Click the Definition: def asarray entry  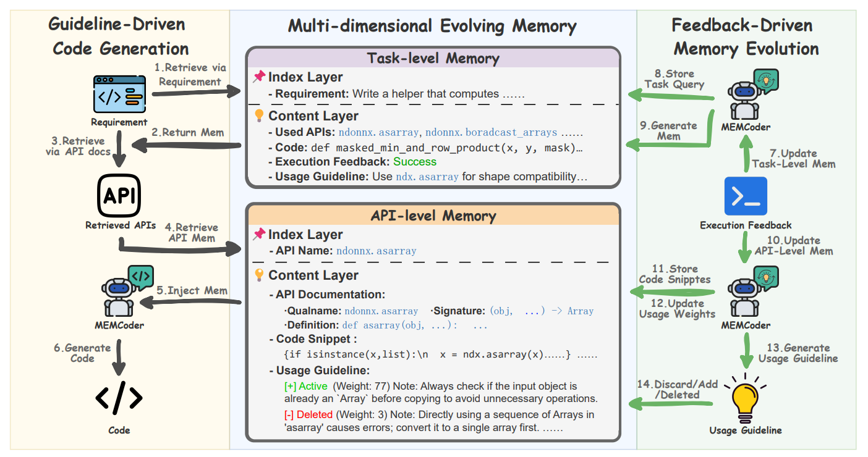pyautogui.click(x=385, y=325)
